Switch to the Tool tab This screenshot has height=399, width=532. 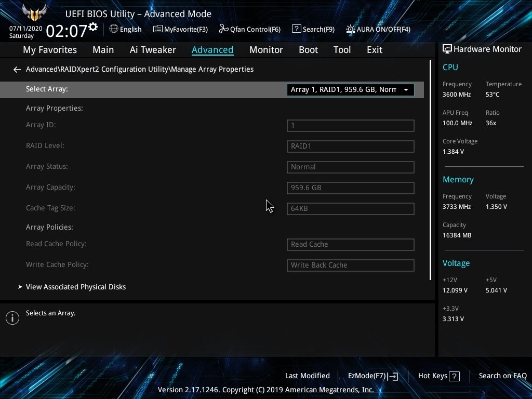[342, 50]
